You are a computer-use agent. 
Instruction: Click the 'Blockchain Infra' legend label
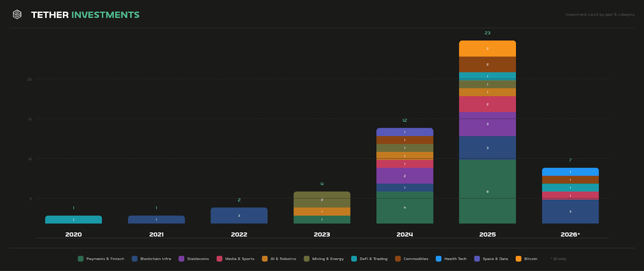coord(156,259)
